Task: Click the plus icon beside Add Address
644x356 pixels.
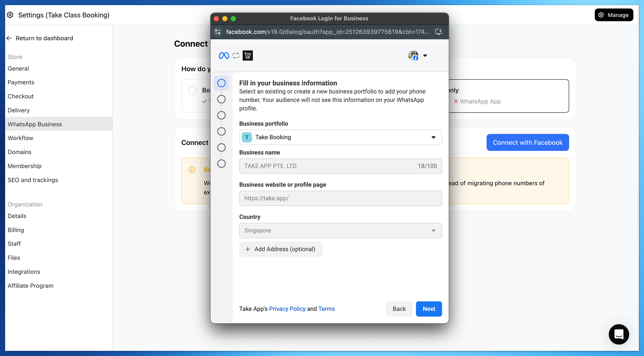Action: coord(248,249)
